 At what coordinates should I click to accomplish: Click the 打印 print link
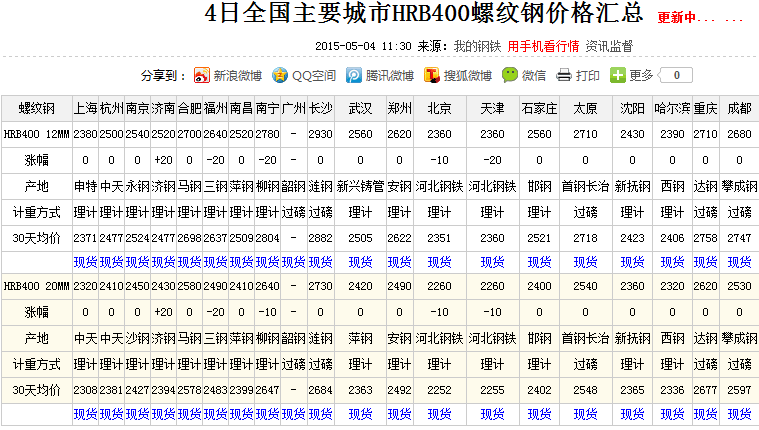pyautogui.click(x=588, y=76)
